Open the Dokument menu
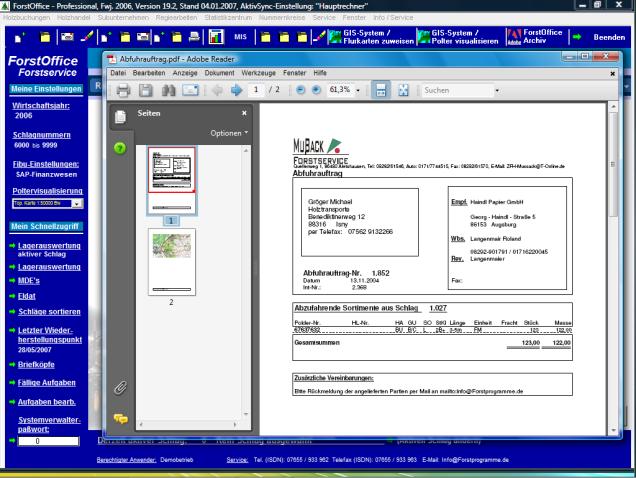The height and width of the screenshot is (478, 636). [x=219, y=73]
